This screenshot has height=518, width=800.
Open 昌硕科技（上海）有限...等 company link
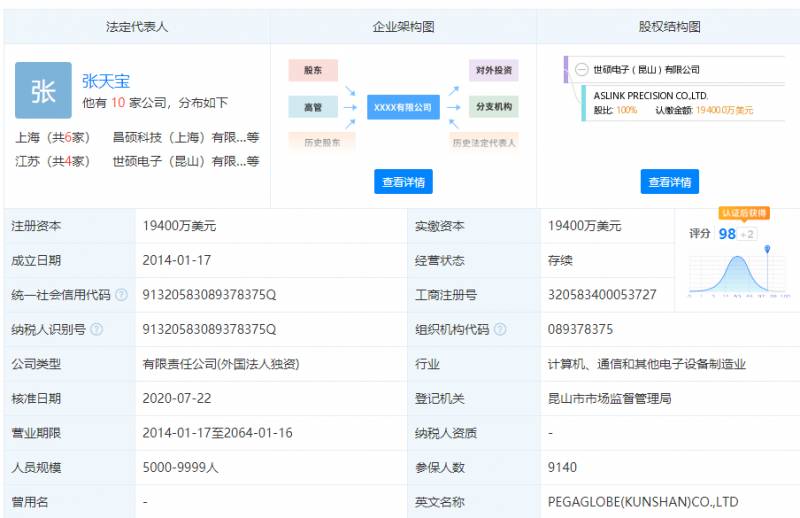[x=186, y=137]
